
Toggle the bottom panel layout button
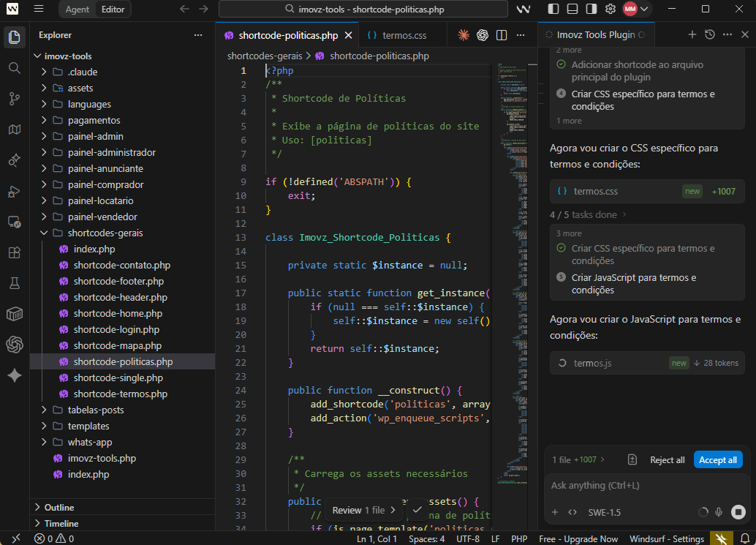(x=572, y=10)
